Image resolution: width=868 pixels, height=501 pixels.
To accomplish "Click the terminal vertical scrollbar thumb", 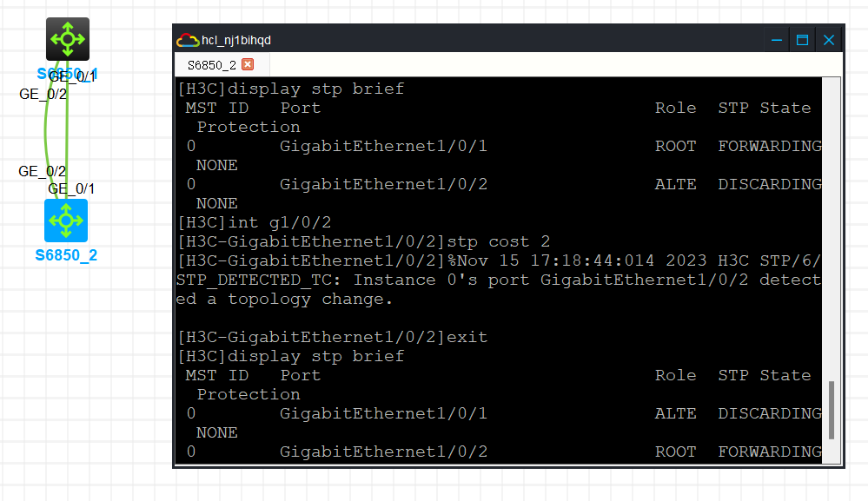I will [x=832, y=409].
